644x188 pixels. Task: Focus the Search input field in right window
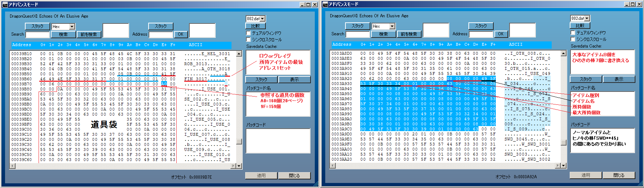(x=358, y=34)
